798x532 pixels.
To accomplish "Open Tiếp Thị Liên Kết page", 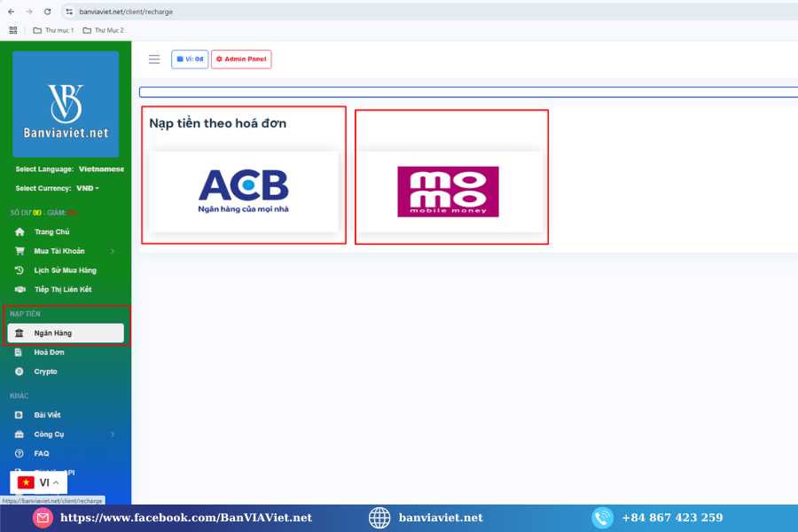I will pos(63,290).
